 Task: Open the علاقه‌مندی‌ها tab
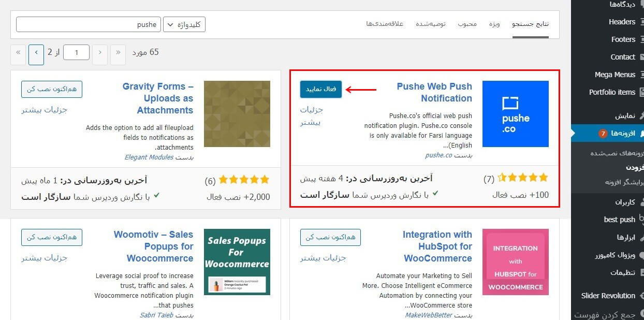tap(385, 24)
